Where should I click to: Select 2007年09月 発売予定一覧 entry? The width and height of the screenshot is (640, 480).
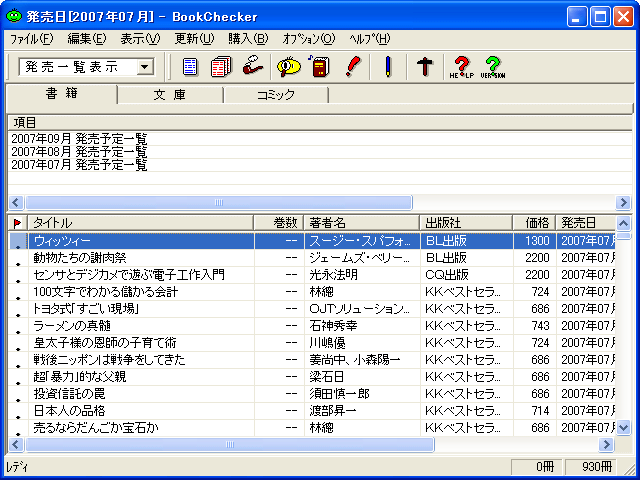[79, 139]
